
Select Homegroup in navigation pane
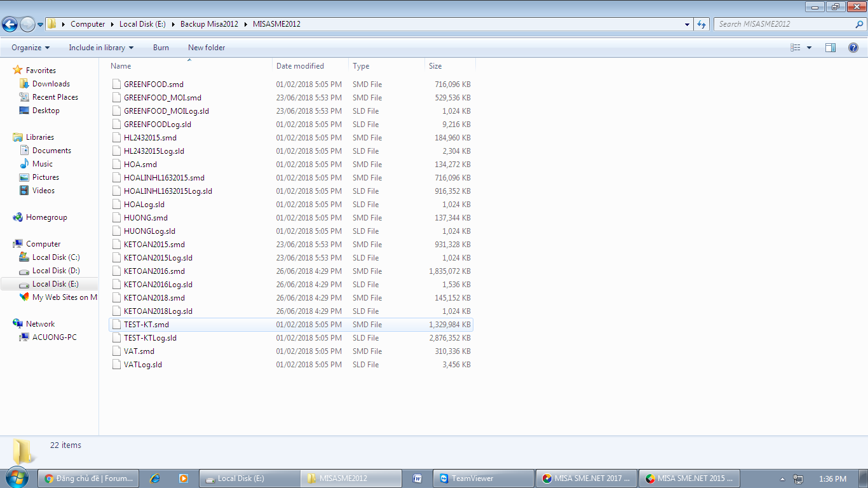[x=46, y=217]
